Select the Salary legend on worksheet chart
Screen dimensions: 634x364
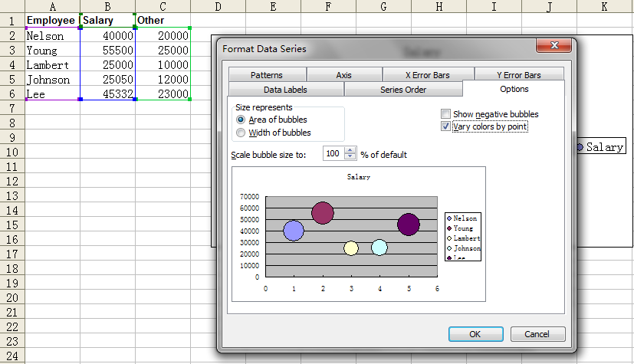click(x=601, y=147)
